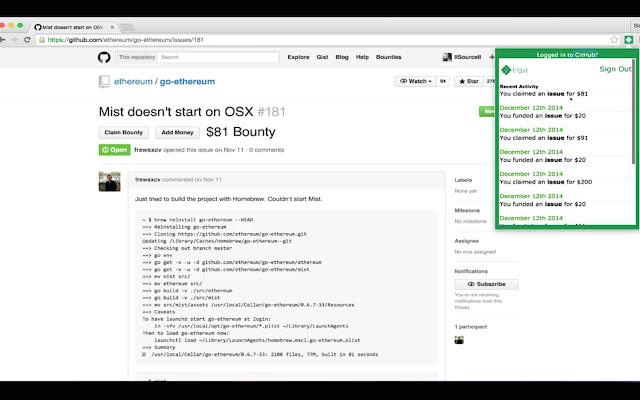Open go-ethereum repository link
The height and width of the screenshot is (400, 640).
point(187,82)
